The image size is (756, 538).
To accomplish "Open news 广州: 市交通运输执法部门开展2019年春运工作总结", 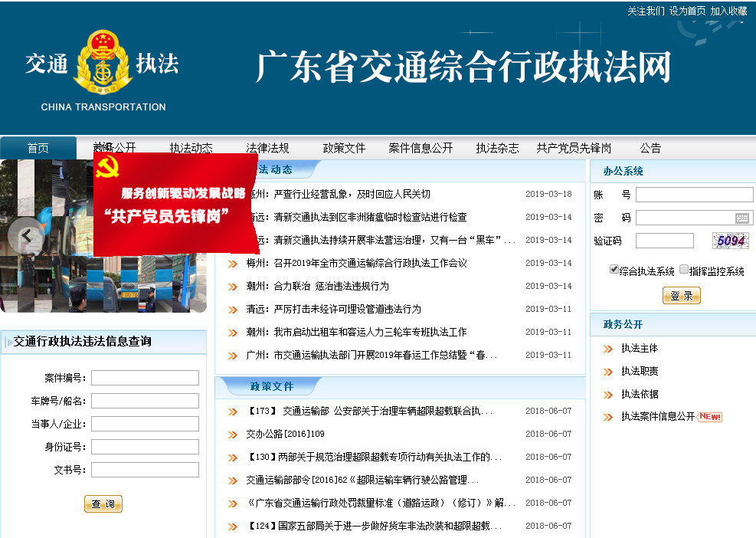I will click(371, 355).
